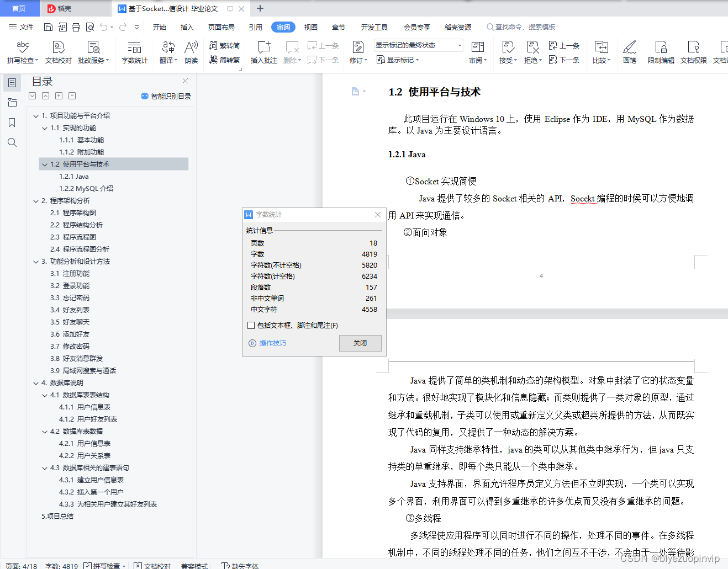Switch to the 视图 ribbon tab
728x569 pixels.
click(x=311, y=27)
